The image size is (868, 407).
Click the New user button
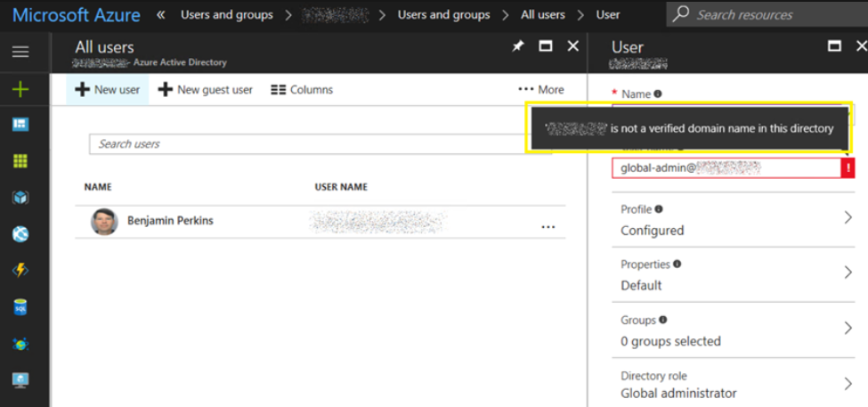pyautogui.click(x=107, y=90)
